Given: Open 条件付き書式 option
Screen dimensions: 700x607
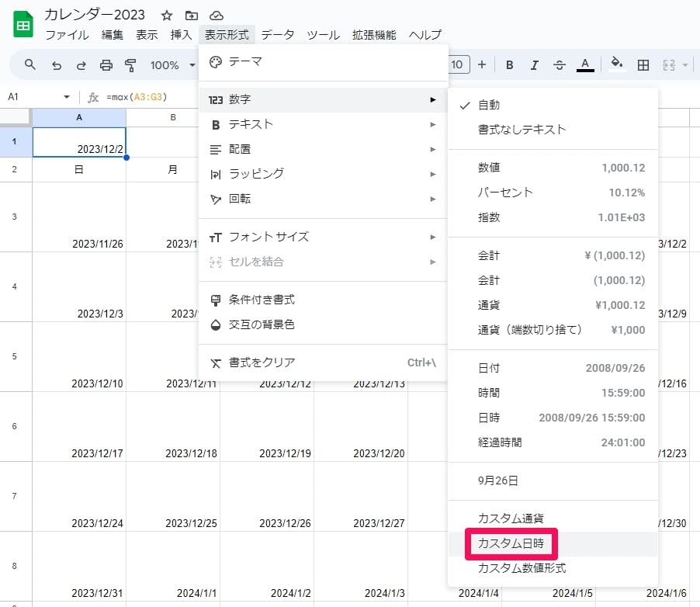Looking at the screenshot, I should click(323, 300).
